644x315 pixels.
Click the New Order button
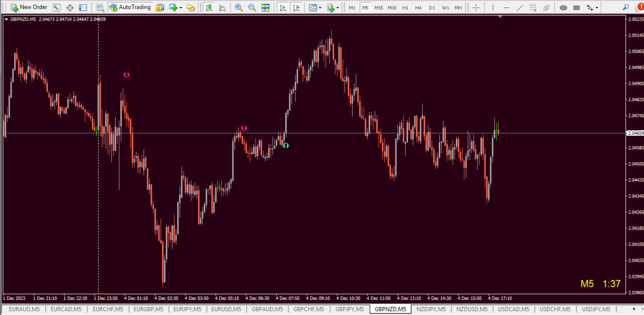(29, 8)
